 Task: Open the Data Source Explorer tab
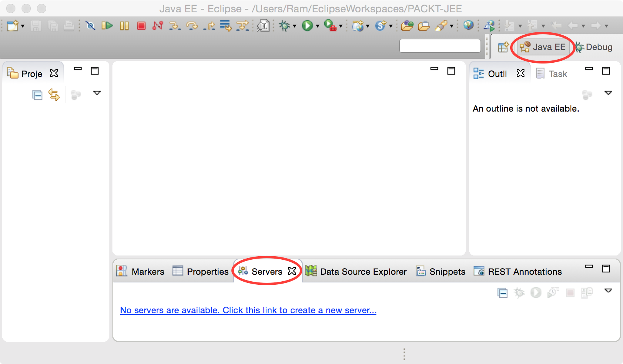(x=356, y=271)
